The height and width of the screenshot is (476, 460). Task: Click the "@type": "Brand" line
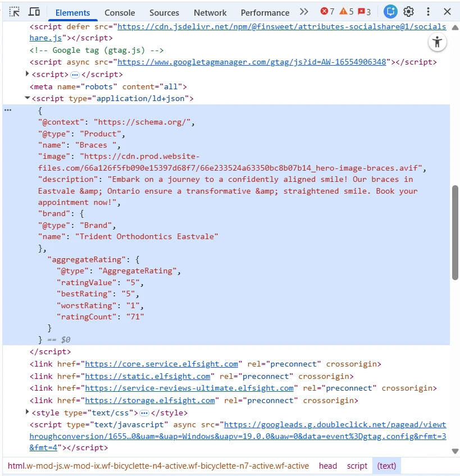pos(77,225)
